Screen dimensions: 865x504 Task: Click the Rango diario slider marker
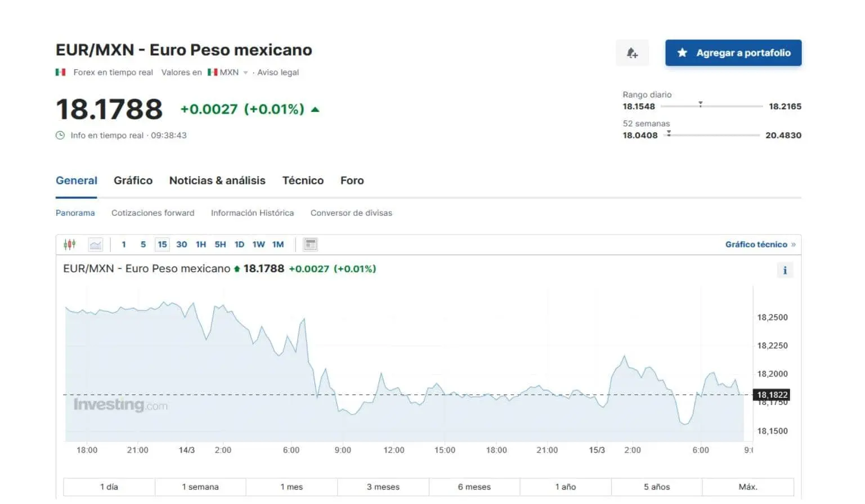click(701, 105)
